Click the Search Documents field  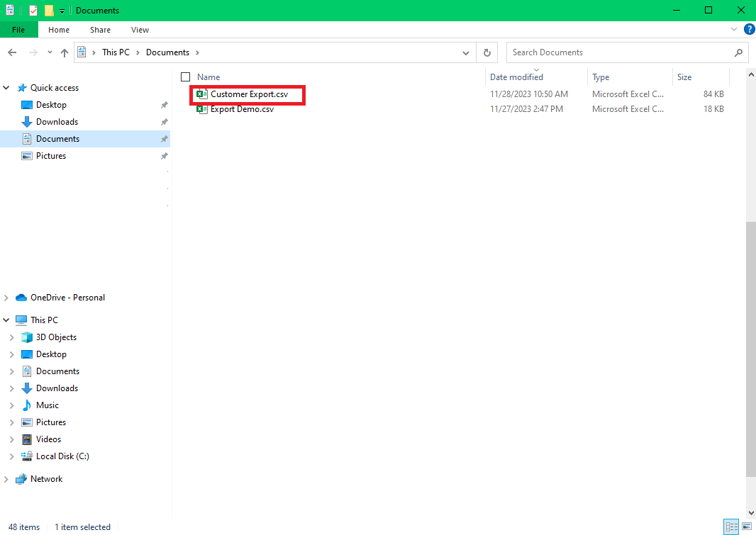[x=621, y=52]
